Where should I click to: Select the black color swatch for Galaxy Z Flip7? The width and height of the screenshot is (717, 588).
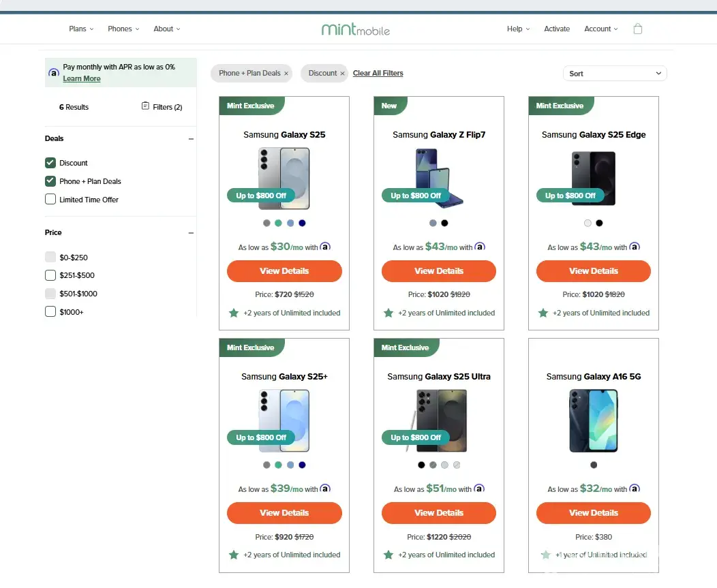pos(444,223)
